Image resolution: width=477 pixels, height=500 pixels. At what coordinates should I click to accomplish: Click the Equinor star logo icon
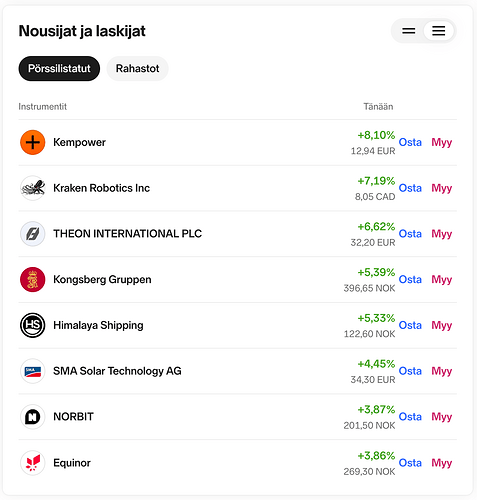(x=32, y=463)
